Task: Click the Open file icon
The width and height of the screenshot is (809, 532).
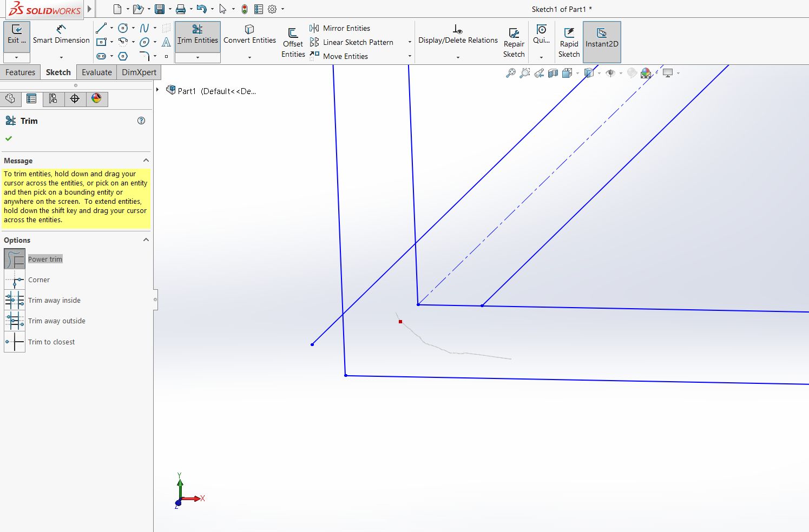Action: [138, 9]
